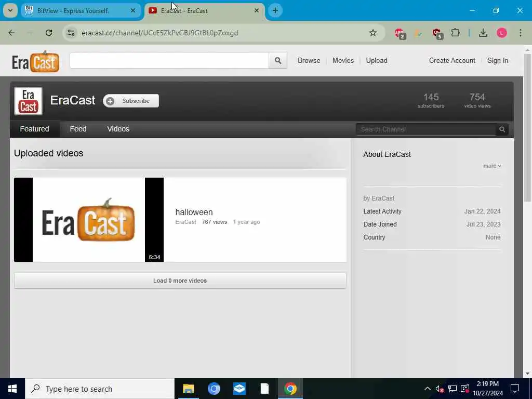Open the uBlock extension icon with badge 5

click(437, 33)
